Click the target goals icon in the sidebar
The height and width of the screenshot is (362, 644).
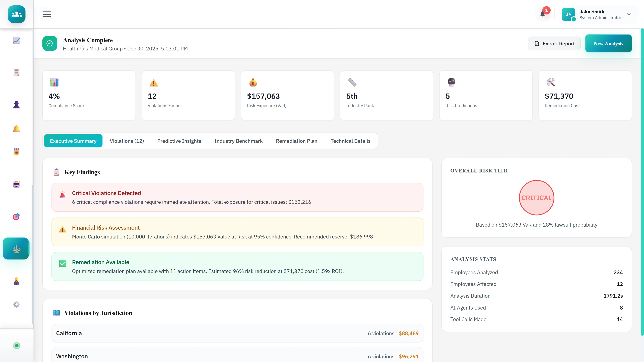coord(16,216)
